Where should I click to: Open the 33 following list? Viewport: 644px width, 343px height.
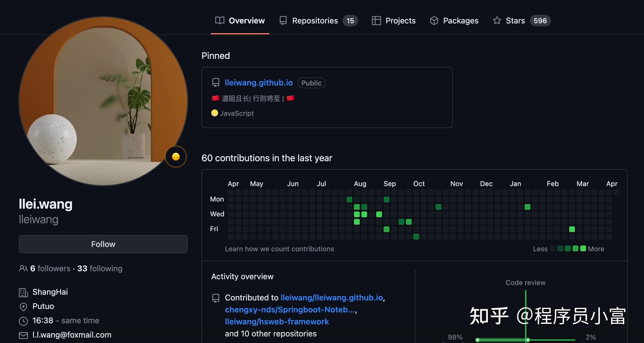(x=100, y=268)
